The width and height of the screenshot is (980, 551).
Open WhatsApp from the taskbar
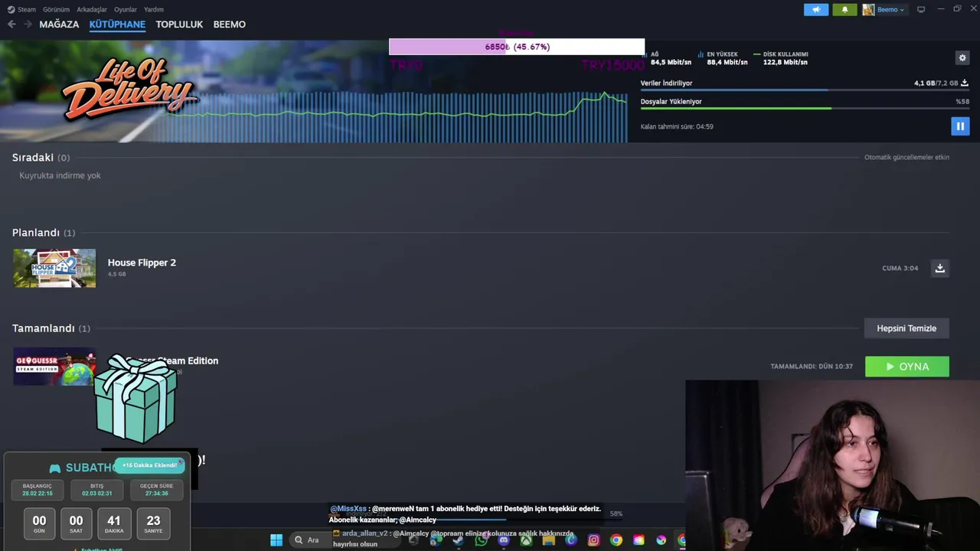click(481, 540)
